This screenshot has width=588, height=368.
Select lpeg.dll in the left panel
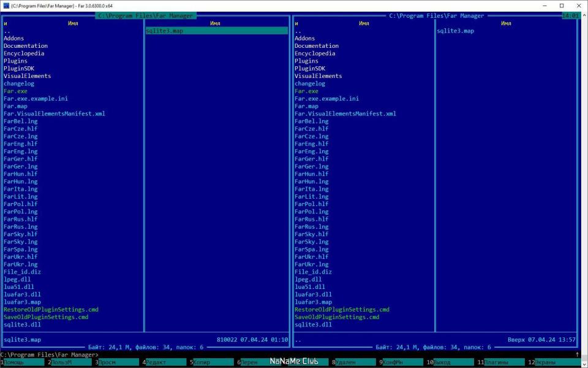pos(17,279)
